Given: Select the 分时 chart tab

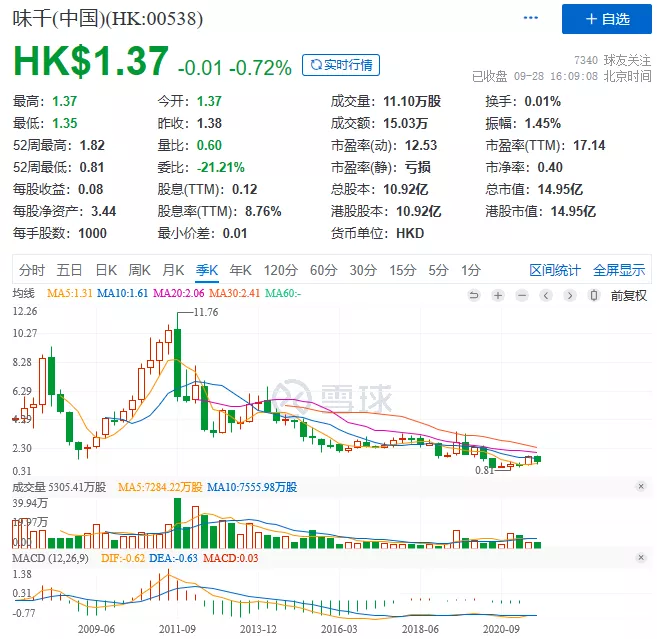Looking at the screenshot, I should 31,270.
